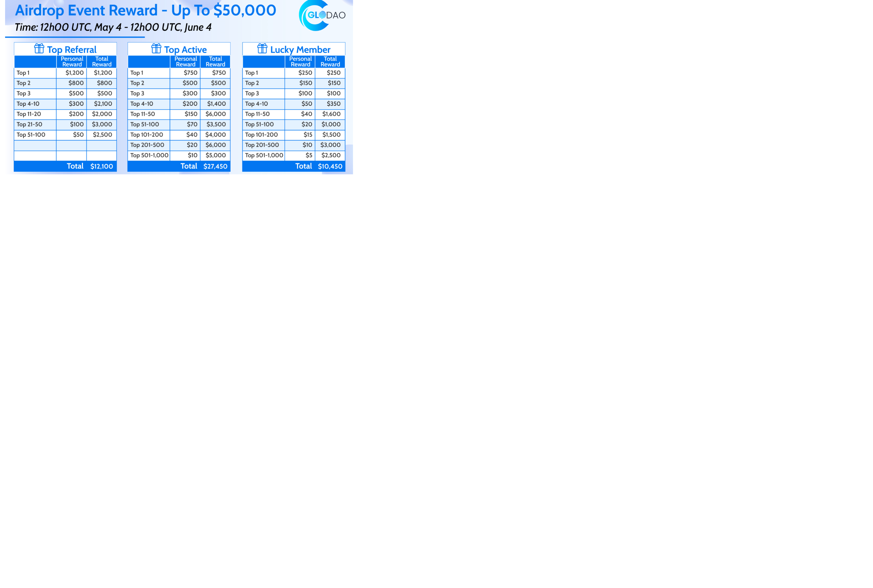Click the $2,500 total in Top Referral
873x588 pixels.
pos(102,135)
